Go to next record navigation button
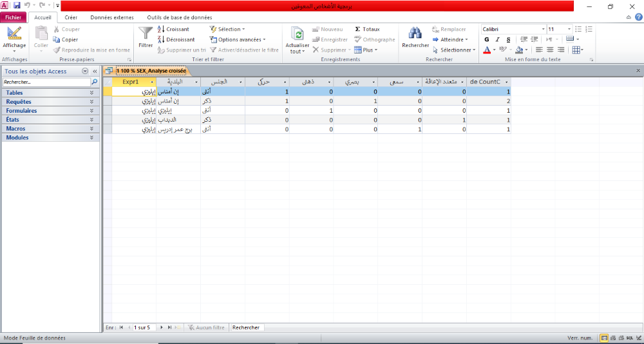The height and width of the screenshot is (344, 644). (x=162, y=327)
